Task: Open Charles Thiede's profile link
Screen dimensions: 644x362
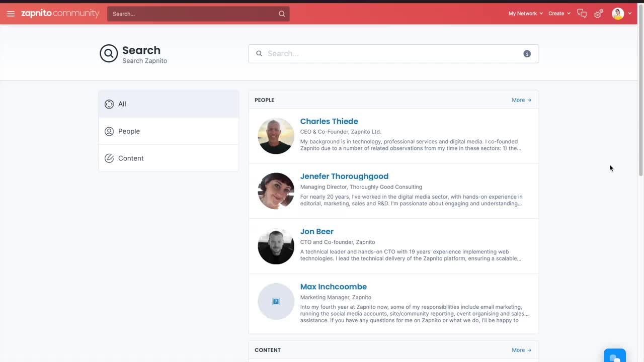Action: click(x=329, y=121)
